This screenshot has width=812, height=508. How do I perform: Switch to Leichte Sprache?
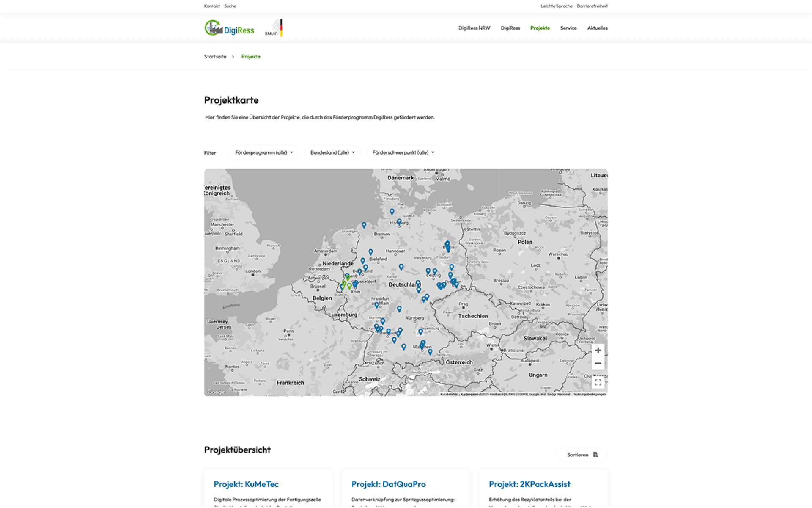pyautogui.click(x=556, y=6)
